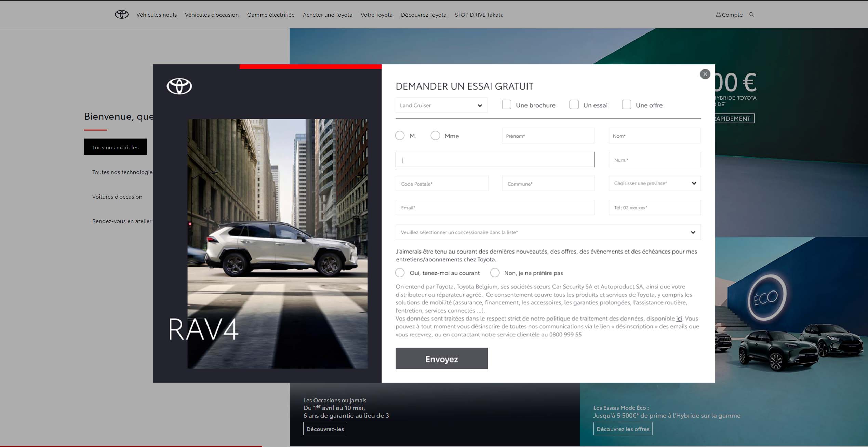Select the M. radio button

tap(400, 136)
